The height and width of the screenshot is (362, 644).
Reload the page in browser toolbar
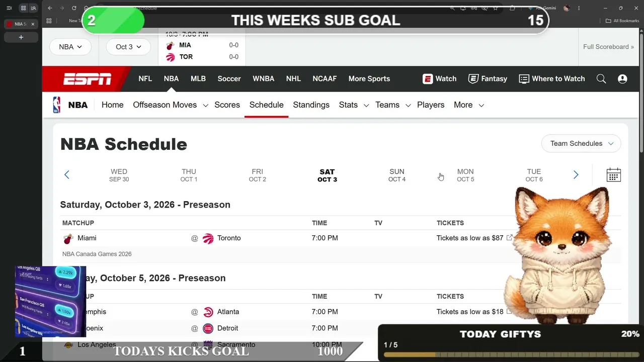click(74, 8)
